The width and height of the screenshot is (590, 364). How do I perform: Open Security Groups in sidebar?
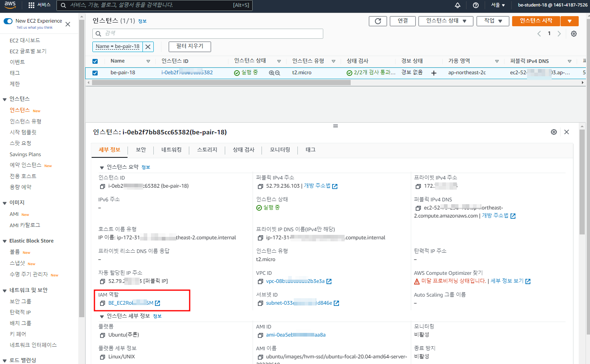pos(21,301)
